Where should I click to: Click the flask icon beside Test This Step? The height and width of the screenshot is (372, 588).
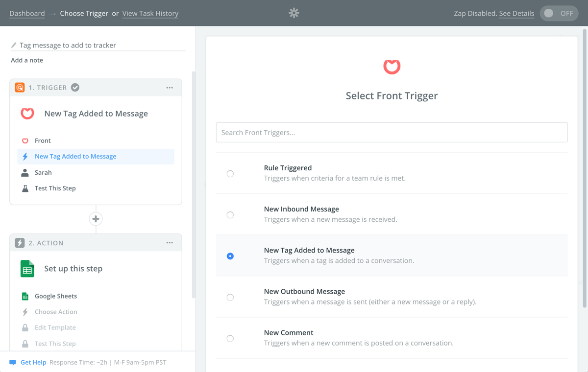(25, 188)
